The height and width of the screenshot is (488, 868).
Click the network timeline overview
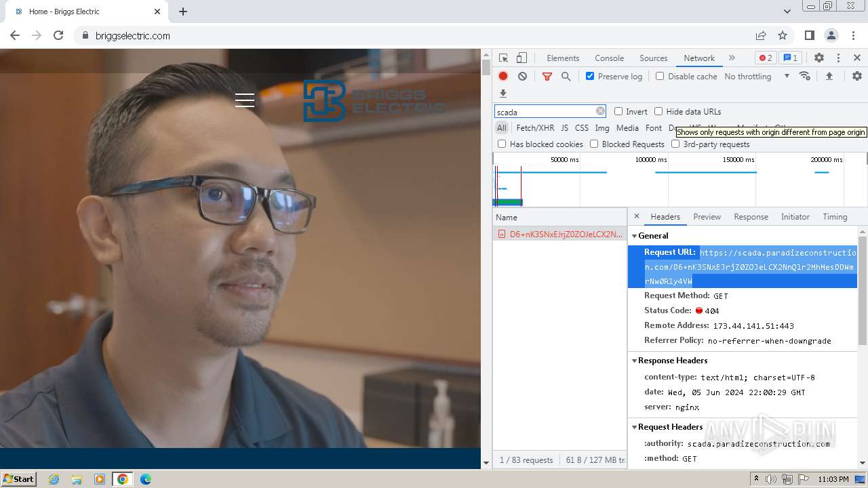[679, 180]
